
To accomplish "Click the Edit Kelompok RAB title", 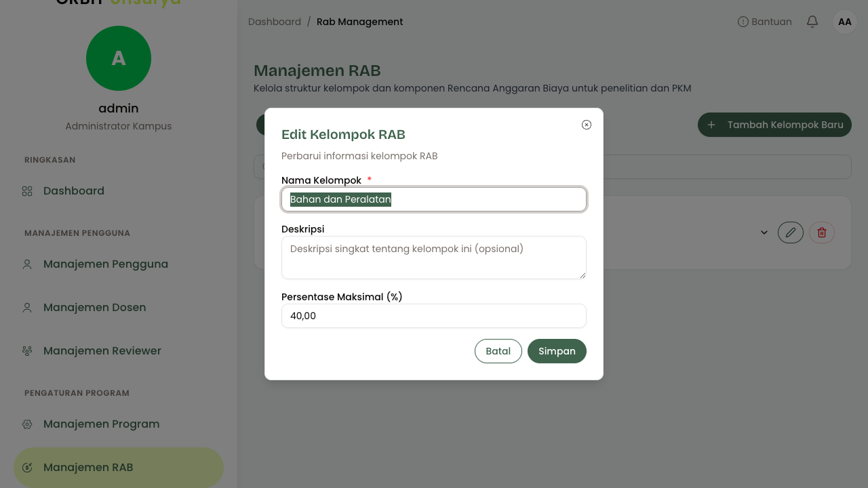I will (343, 134).
